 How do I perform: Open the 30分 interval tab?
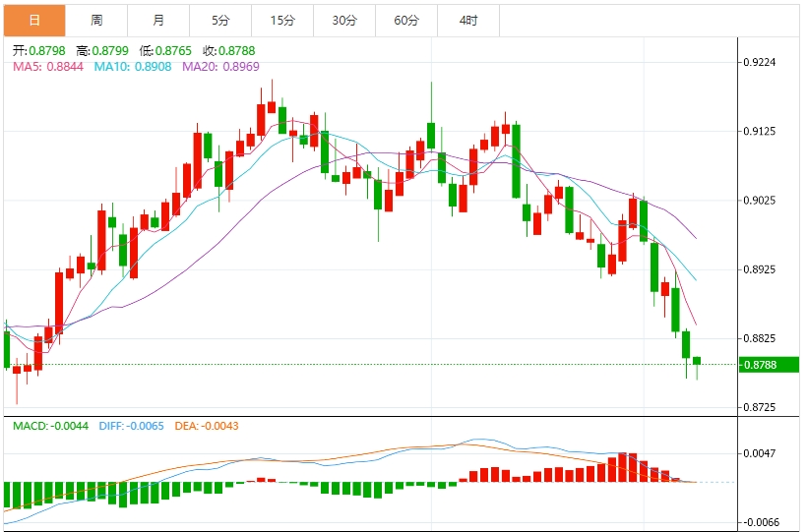(344, 21)
